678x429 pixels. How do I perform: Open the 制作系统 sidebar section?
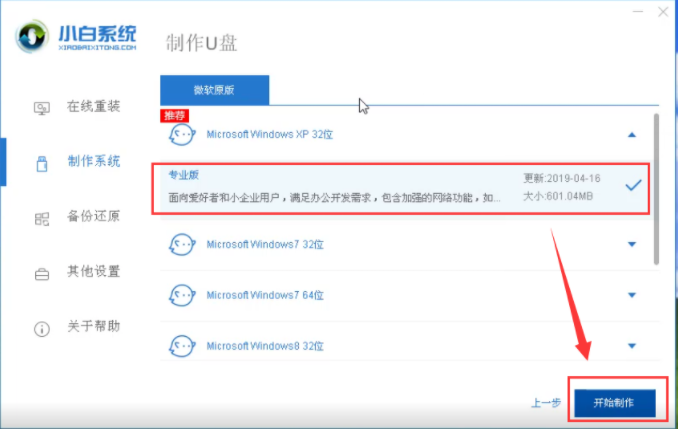coord(94,161)
